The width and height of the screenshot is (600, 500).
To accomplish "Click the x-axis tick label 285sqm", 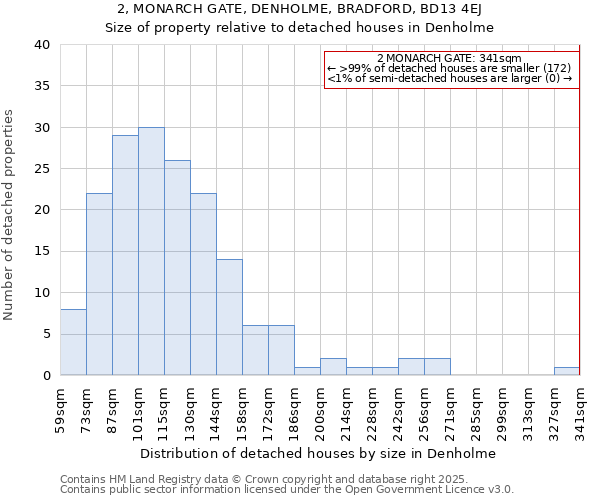I will point(476,414).
